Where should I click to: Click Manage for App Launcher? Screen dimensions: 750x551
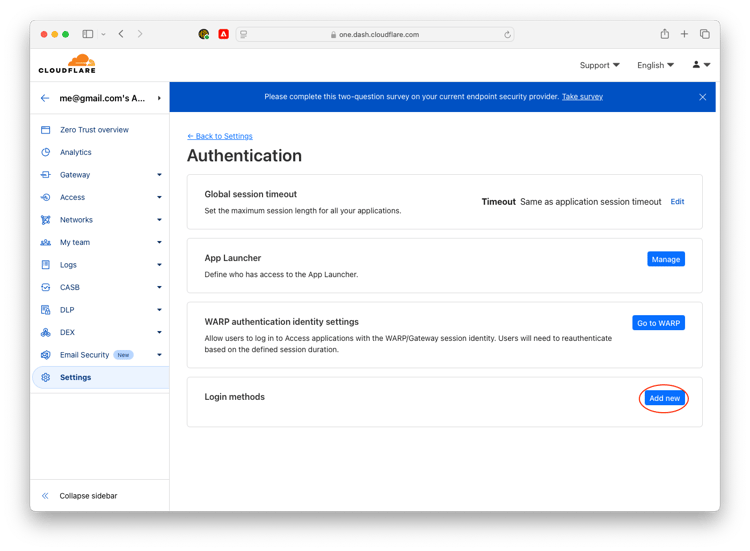tap(666, 259)
